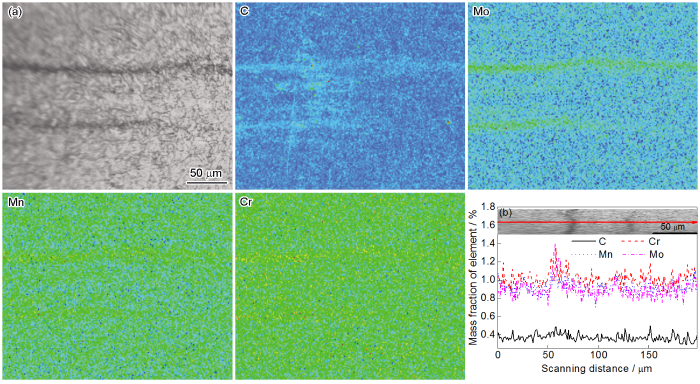Screen dimensions: 700x384
Task: Select the C carbon element map
Action: pos(350,96)
